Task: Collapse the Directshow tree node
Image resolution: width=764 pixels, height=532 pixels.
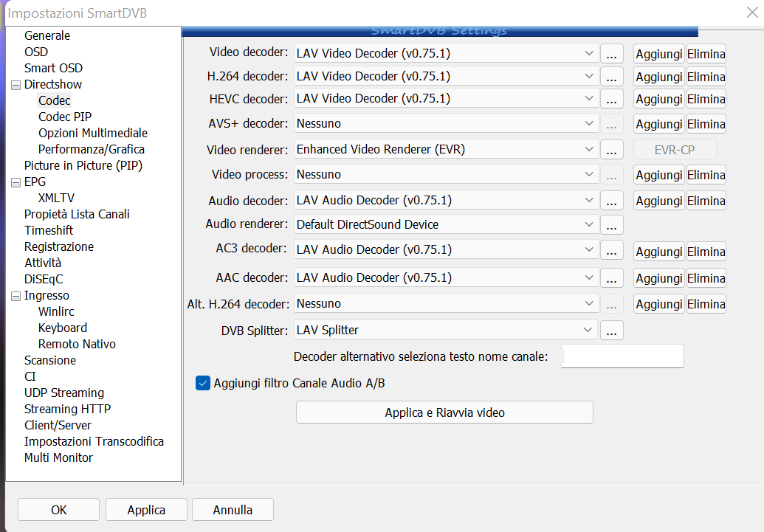Action: click(x=16, y=85)
